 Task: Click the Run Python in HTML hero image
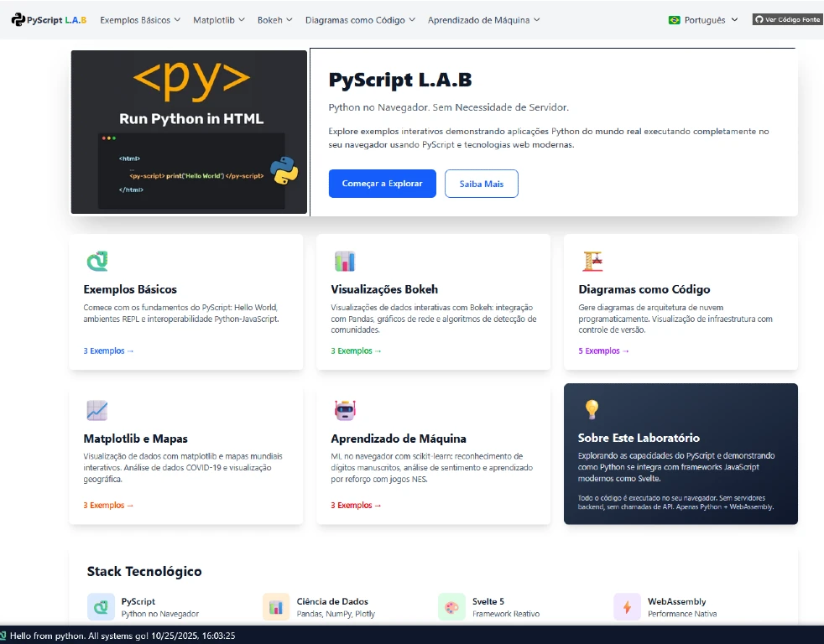coord(189,132)
